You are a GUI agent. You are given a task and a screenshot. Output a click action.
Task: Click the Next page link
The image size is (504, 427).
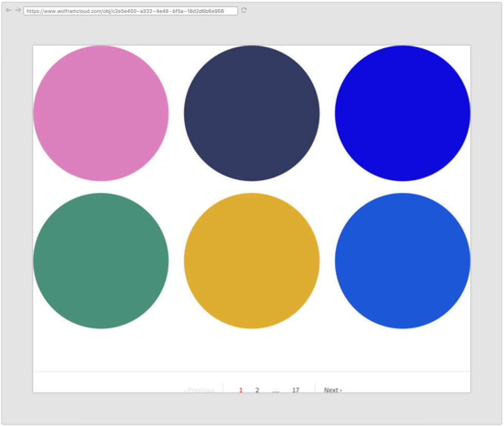pyautogui.click(x=332, y=390)
